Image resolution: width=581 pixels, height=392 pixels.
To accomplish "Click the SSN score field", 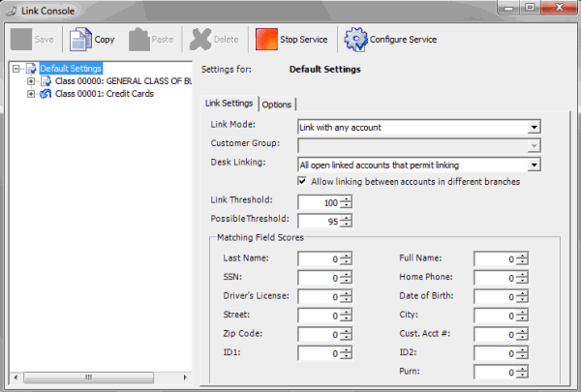I will [x=319, y=278].
